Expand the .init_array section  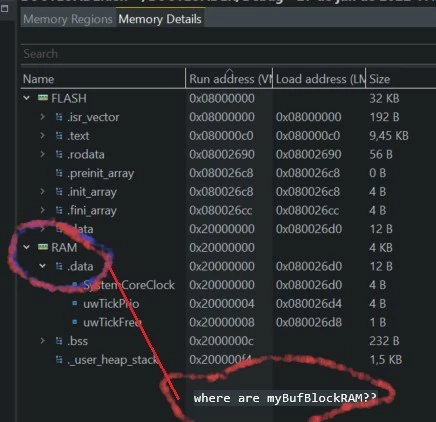click(43, 191)
